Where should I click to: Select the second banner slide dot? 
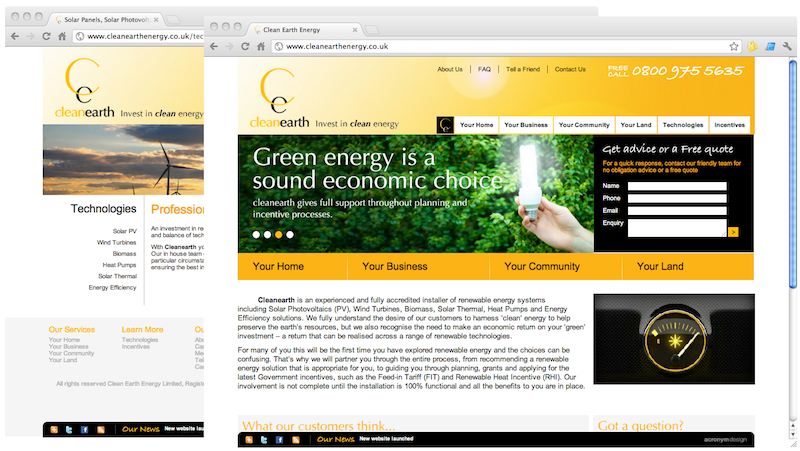267,235
